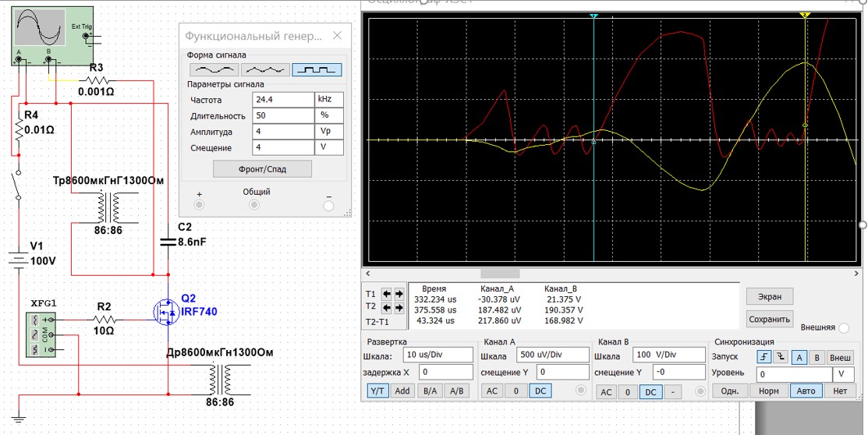Image resolution: width=868 pixels, height=435 pixels.
Task: Switch timebase to Y/T mode
Action: pyautogui.click(x=378, y=391)
